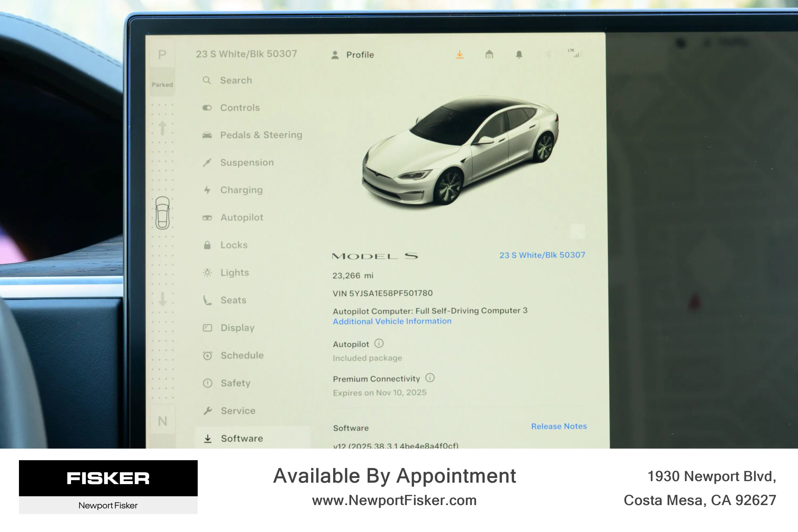
Task: Open the Release Notes link
Action: pyautogui.click(x=559, y=426)
